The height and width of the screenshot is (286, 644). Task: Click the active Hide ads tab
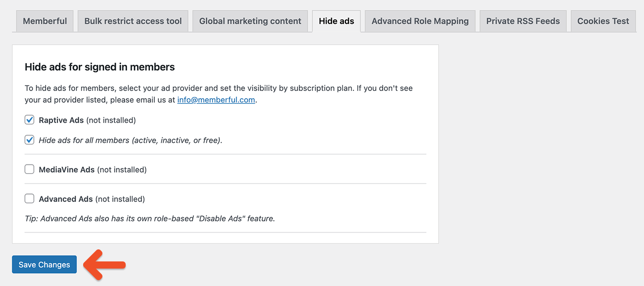point(336,21)
